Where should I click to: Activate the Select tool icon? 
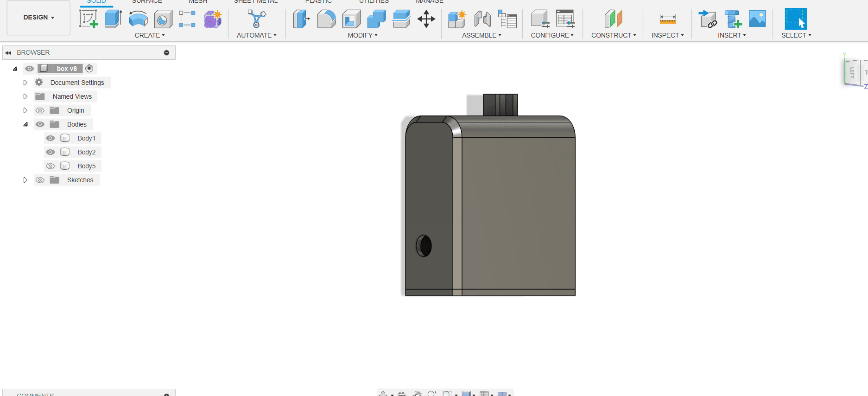pos(796,19)
